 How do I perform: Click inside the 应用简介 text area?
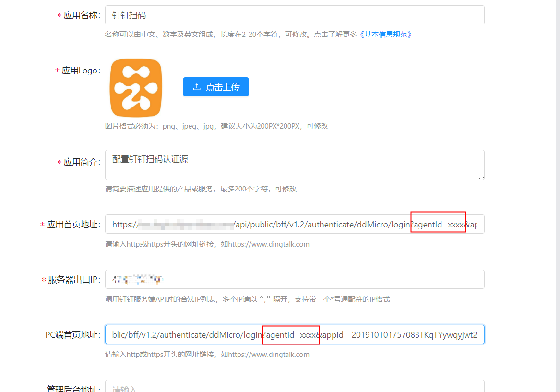[294, 165]
